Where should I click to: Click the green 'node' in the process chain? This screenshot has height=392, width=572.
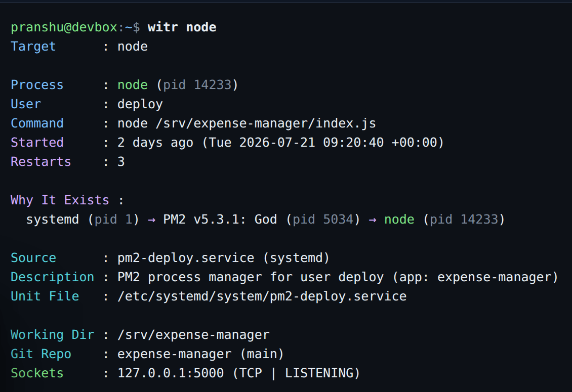point(399,220)
